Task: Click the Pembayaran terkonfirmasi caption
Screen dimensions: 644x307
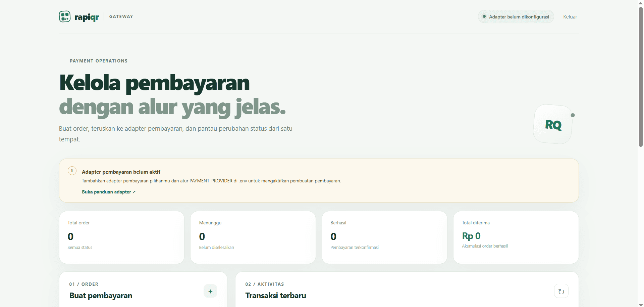Action: click(355, 248)
